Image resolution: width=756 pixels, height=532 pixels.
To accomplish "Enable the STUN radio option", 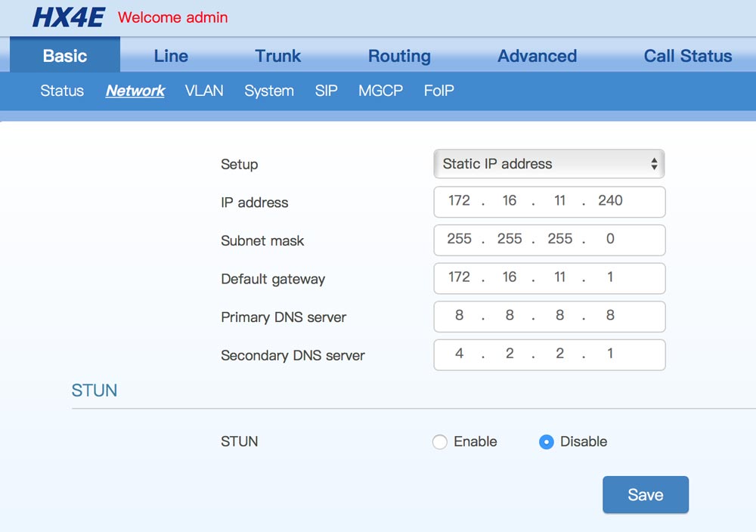I will (x=440, y=442).
